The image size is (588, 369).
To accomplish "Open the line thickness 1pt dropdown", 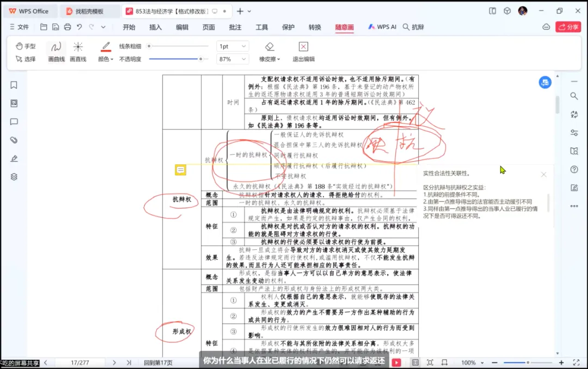I will 232,46.
